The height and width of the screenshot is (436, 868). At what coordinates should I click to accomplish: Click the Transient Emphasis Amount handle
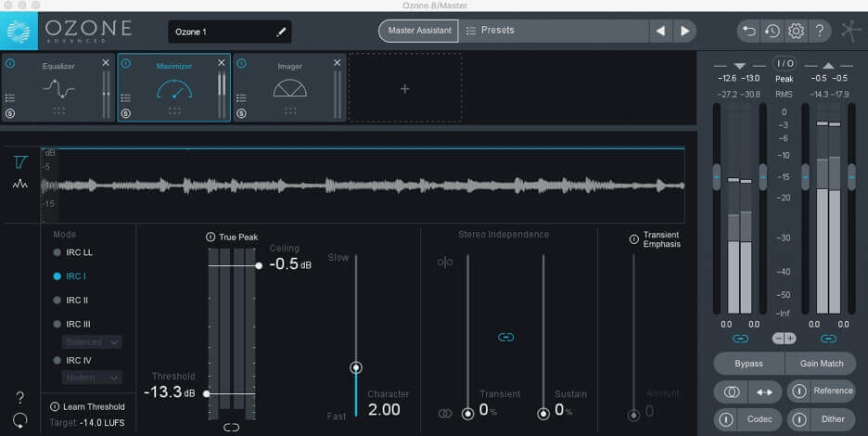(x=633, y=415)
